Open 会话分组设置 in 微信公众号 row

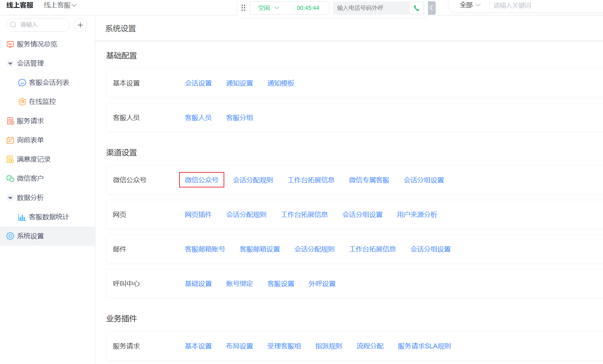click(424, 180)
